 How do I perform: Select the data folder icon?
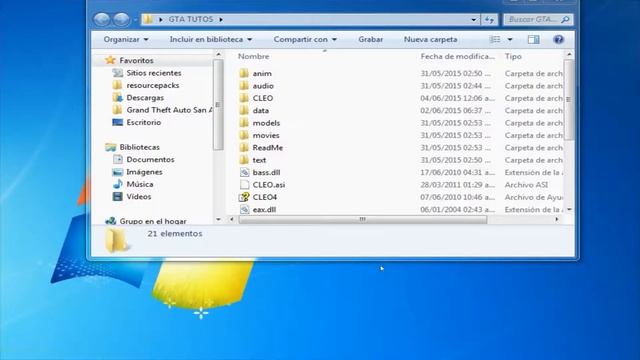point(244,111)
